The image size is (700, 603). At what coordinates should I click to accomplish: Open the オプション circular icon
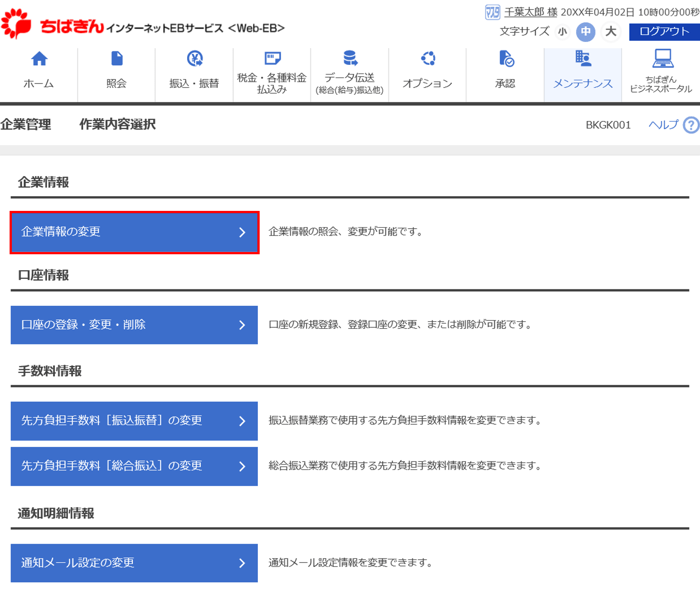428,59
